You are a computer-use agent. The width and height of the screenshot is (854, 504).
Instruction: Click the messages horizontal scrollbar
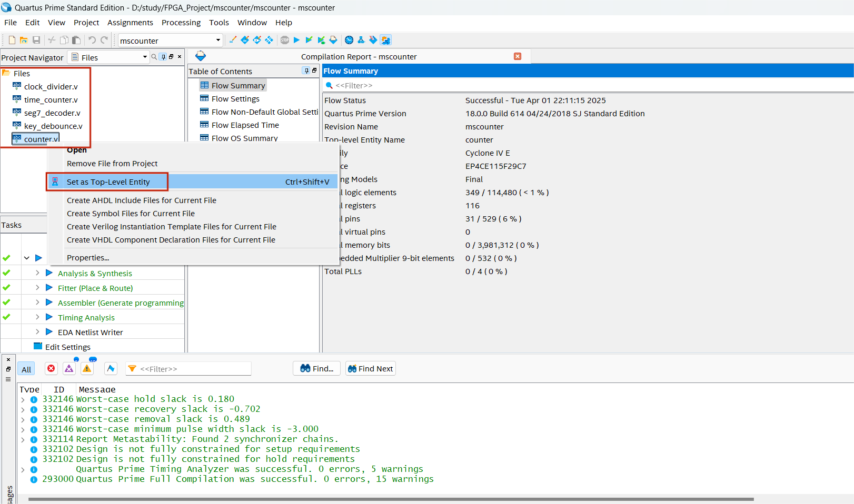(x=391, y=499)
